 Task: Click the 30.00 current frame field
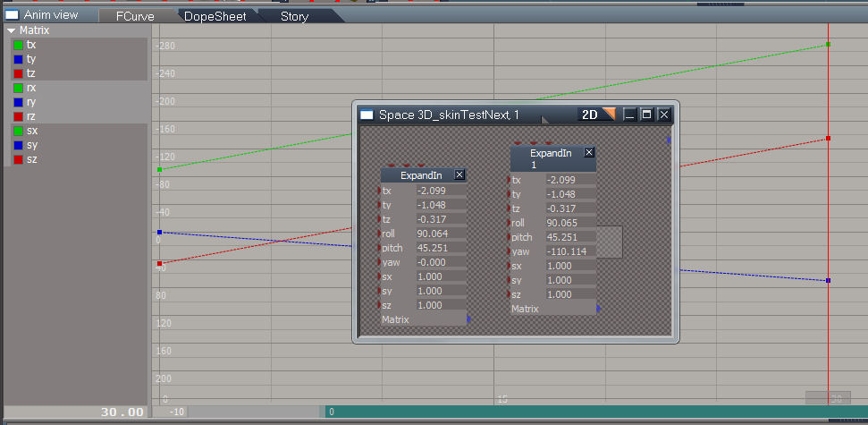[x=76, y=412]
